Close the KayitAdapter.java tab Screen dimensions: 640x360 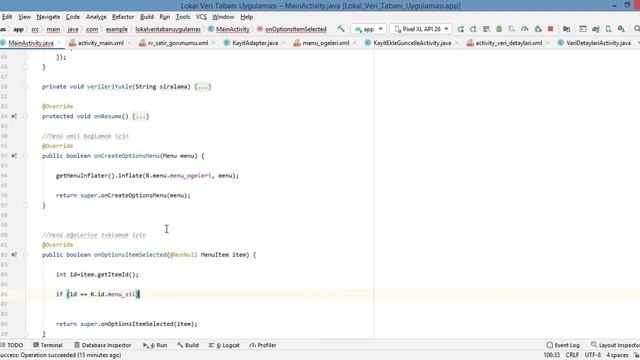(x=284, y=43)
